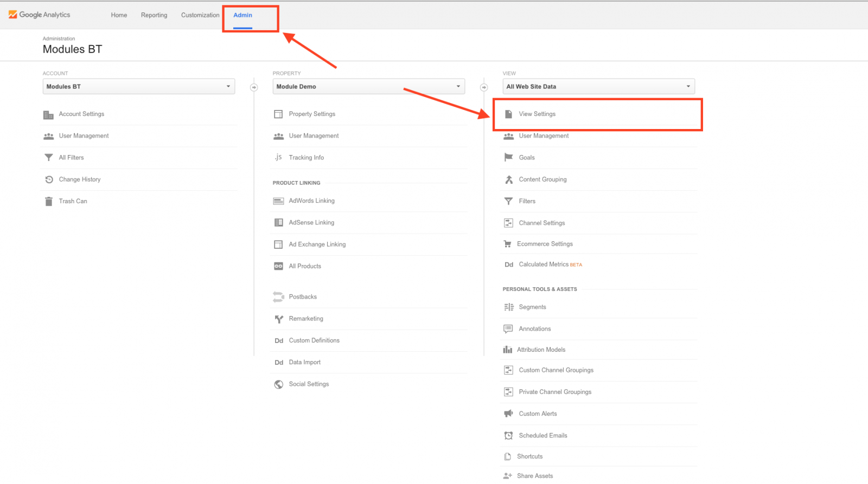Click the Social Settings globe icon
The width and height of the screenshot is (868, 484).
(279, 384)
